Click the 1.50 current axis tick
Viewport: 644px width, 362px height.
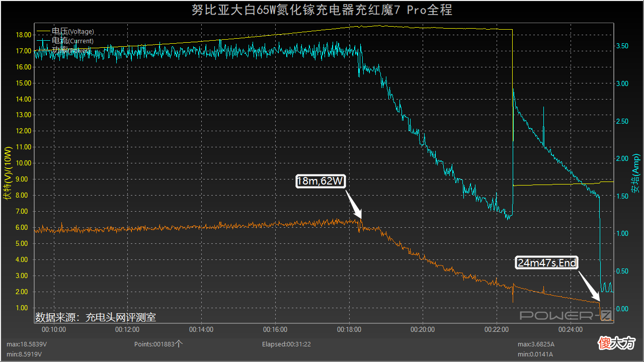coord(622,196)
